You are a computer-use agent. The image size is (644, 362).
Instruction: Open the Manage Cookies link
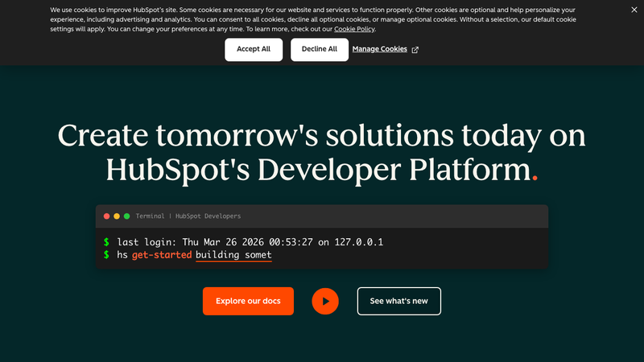[x=379, y=49]
